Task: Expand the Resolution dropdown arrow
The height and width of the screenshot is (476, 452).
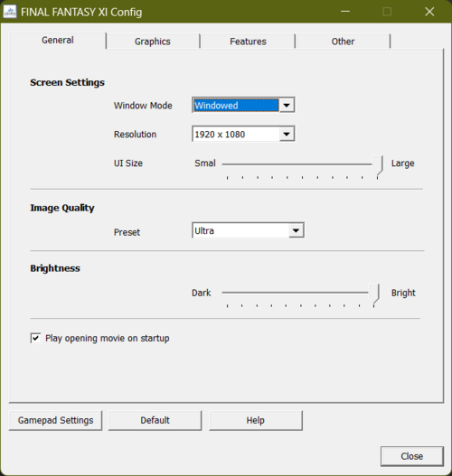Action: coord(287,135)
